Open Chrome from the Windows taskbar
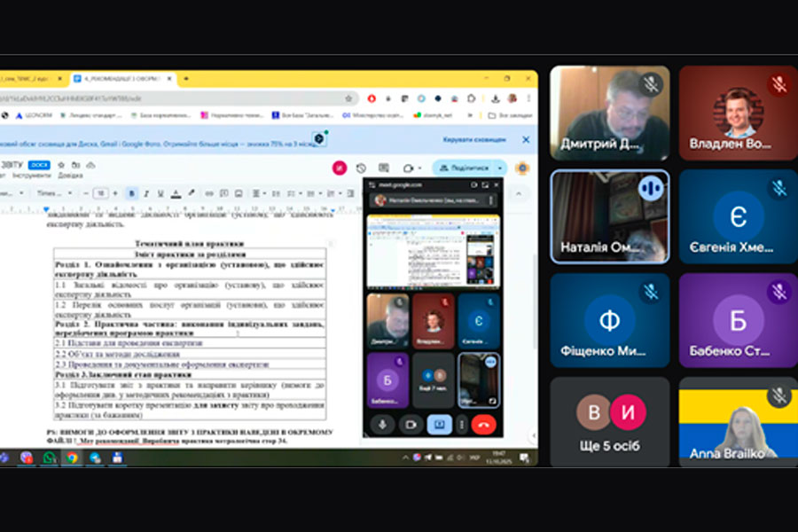This screenshot has width=798, height=532. tap(72, 458)
